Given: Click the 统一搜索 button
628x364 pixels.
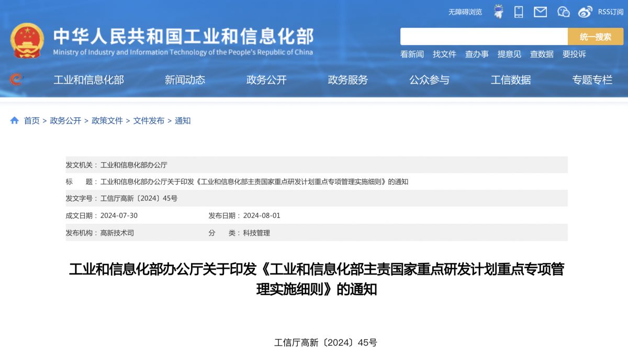Looking at the screenshot, I should (x=596, y=37).
